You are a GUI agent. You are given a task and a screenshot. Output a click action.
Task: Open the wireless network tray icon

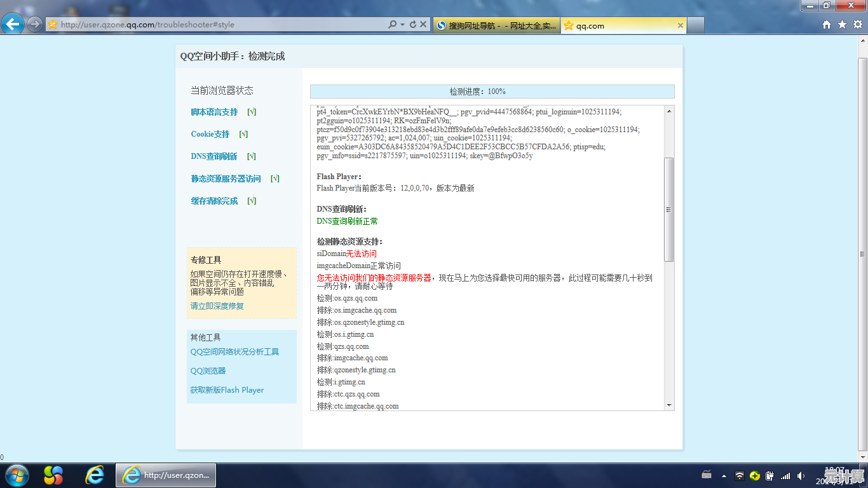(740, 475)
